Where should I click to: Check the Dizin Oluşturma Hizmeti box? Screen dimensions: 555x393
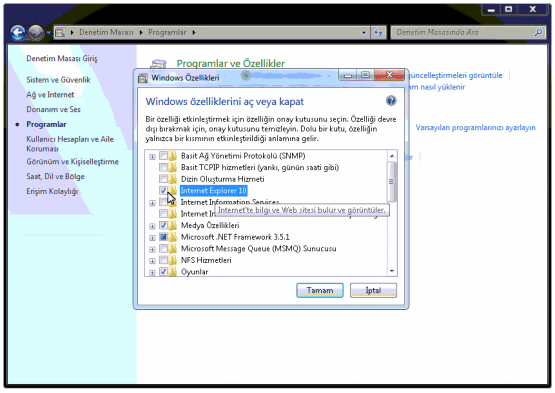pos(163,179)
